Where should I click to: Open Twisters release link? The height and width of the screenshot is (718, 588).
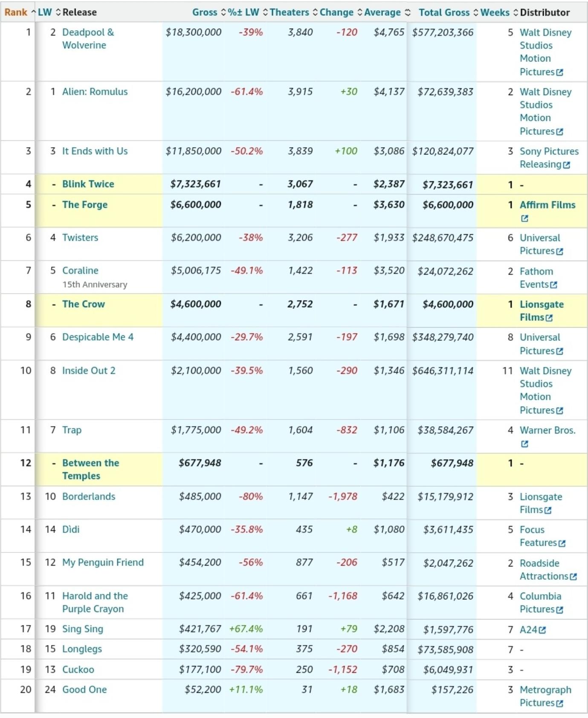click(x=80, y=237)
